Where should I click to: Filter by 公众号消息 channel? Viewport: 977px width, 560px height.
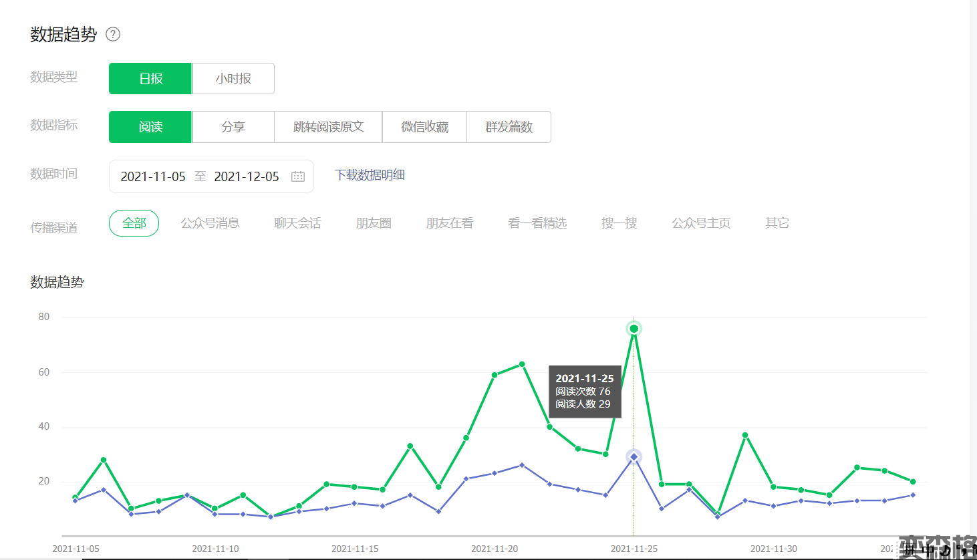(x=210, y=223)
